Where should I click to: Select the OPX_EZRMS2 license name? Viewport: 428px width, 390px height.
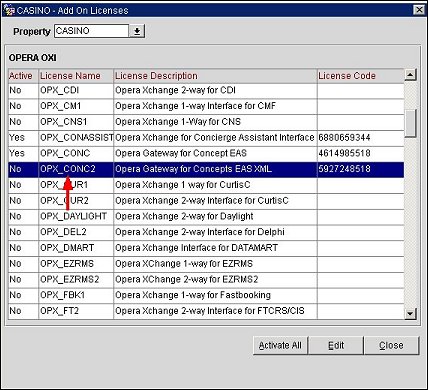[x=70, y=279]
